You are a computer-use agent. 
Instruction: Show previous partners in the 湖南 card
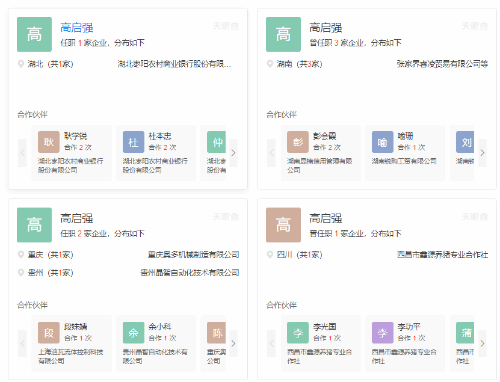271,153
